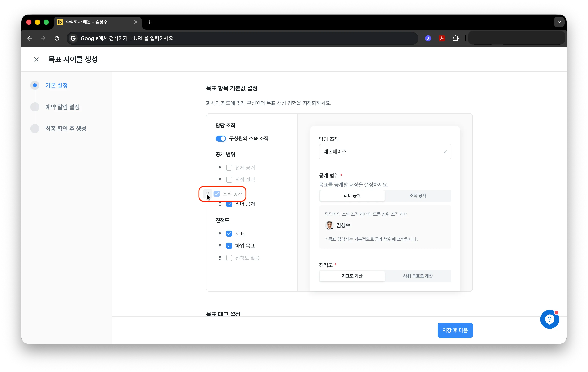Check the 전체 공개 checkbox
This screenshot has width=588, height=372.
click(x=229, y=168)
